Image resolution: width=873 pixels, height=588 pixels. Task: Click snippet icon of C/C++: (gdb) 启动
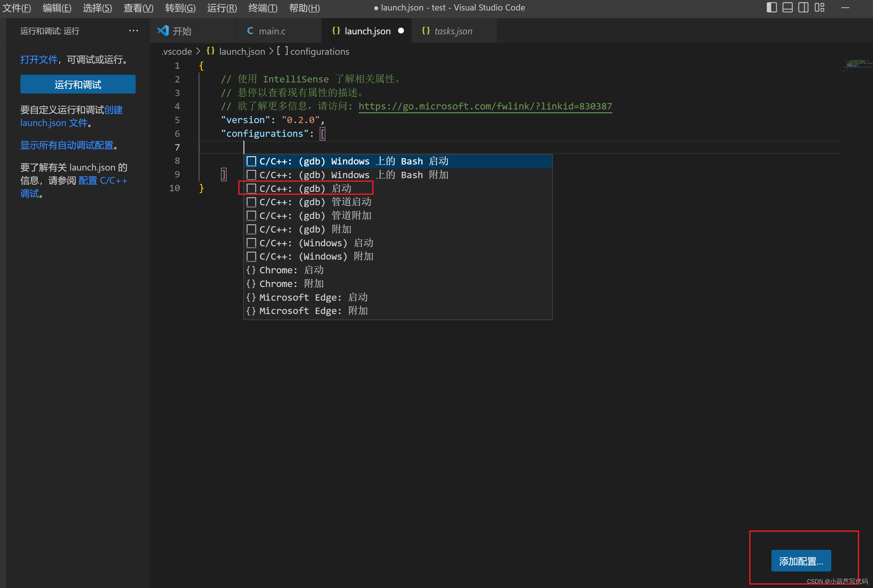pos(251,188)
